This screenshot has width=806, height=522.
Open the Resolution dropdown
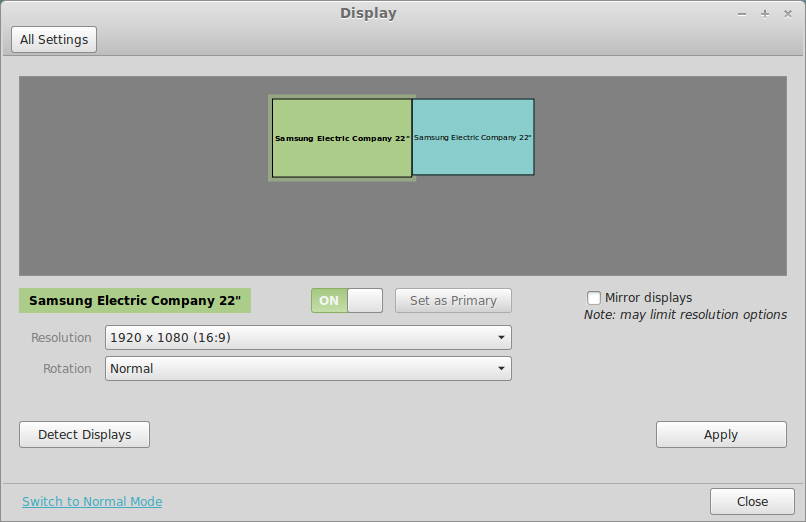click(308, 338)
